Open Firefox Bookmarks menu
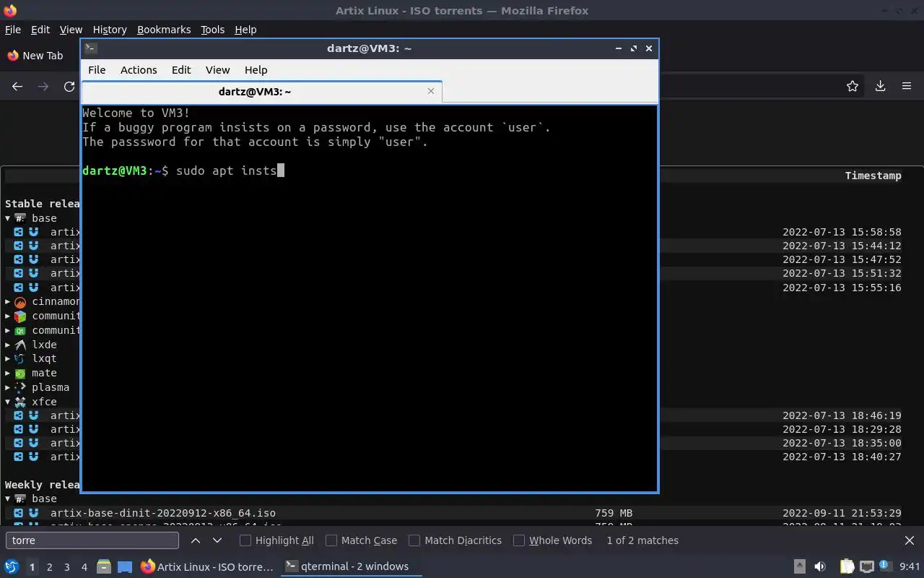This screenshot has width=924, height=578. click(x=164, y=30)
